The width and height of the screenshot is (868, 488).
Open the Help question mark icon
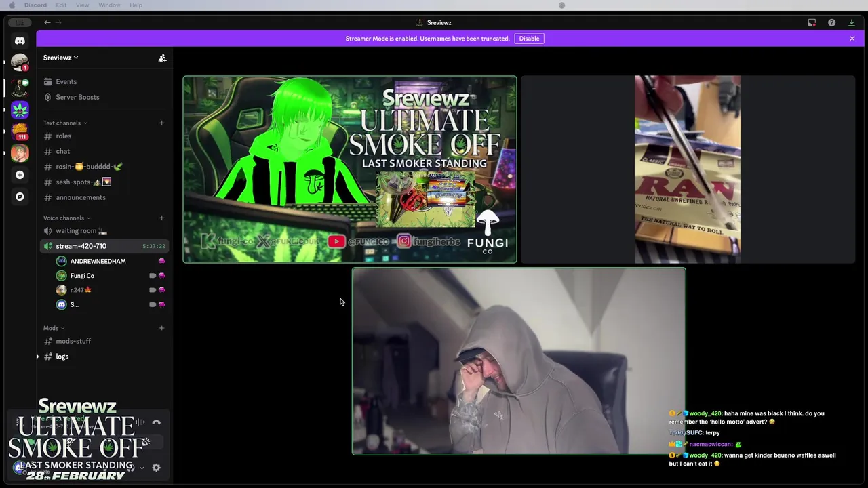tap(831, 22)
